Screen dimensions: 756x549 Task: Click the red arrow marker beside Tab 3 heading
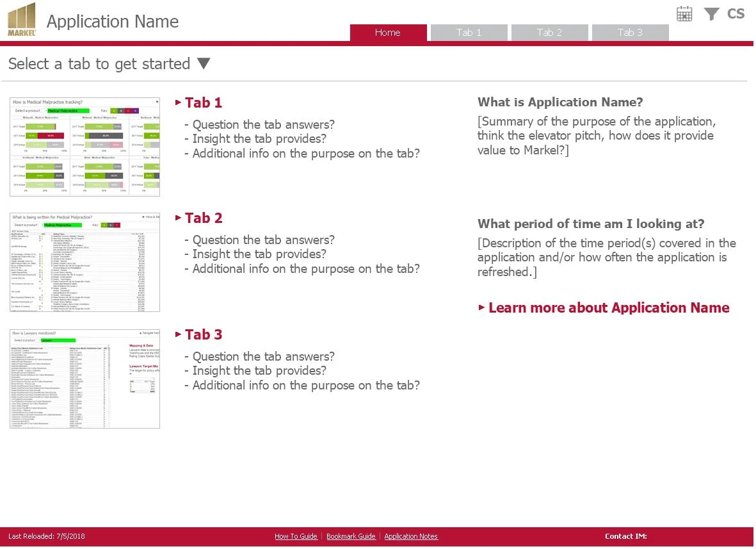(178, 334)
